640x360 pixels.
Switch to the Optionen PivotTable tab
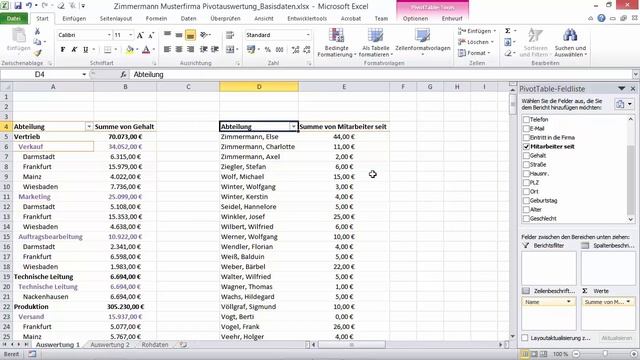415,18
